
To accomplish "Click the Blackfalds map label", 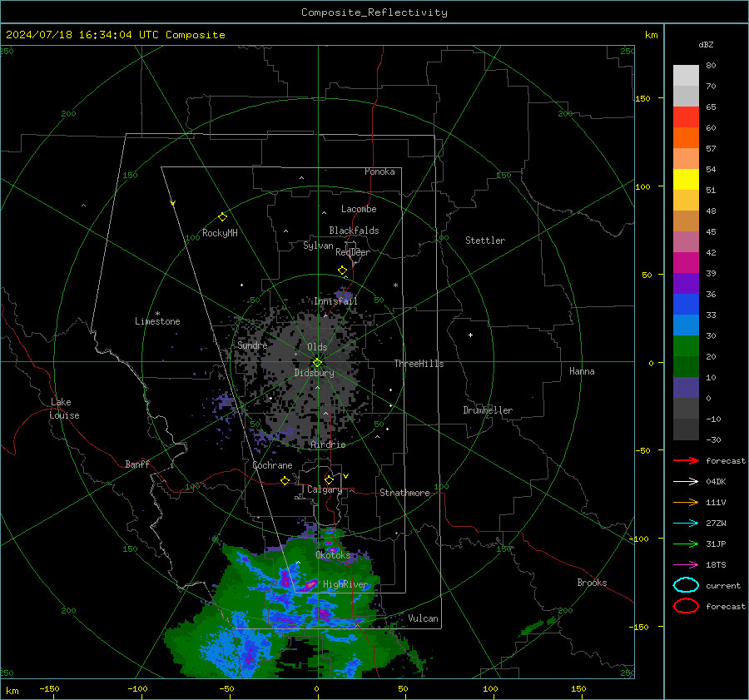I will tap(354, 231).
